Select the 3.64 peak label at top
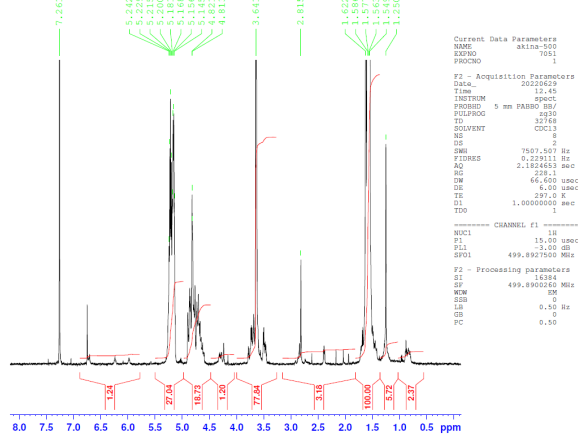The image size is (585, 437). tap(256, 13)
